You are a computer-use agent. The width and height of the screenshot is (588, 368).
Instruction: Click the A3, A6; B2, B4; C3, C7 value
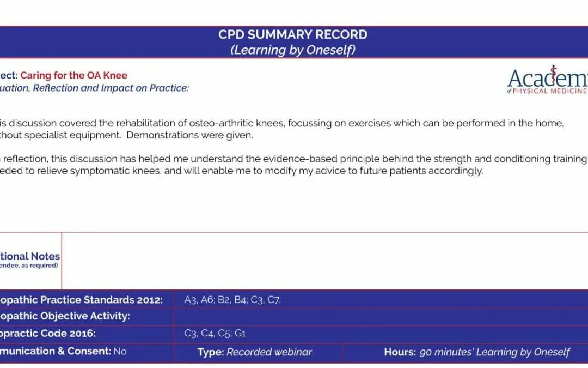coord(232,300)
